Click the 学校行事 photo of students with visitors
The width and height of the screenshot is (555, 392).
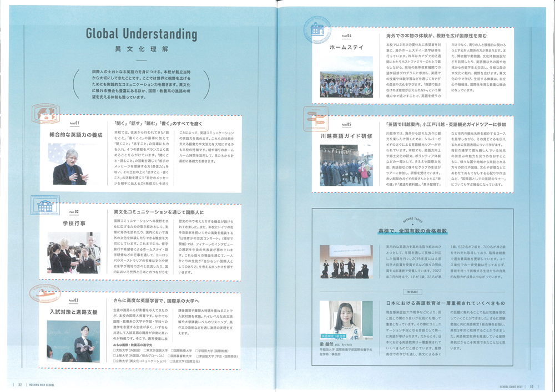(74, 252)
